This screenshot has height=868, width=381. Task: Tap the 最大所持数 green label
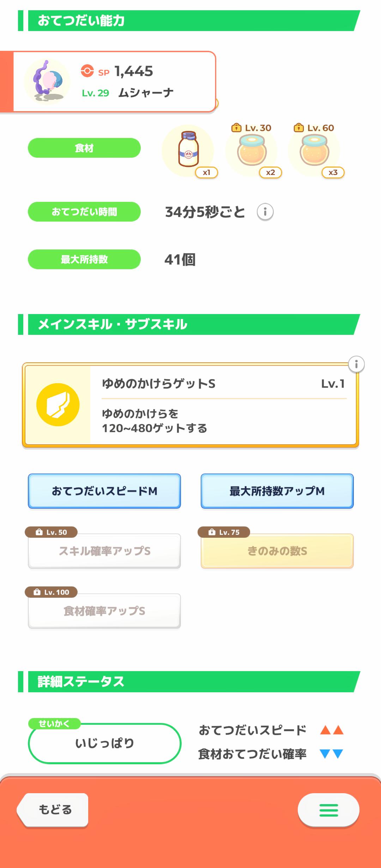[x=84, y=259]
